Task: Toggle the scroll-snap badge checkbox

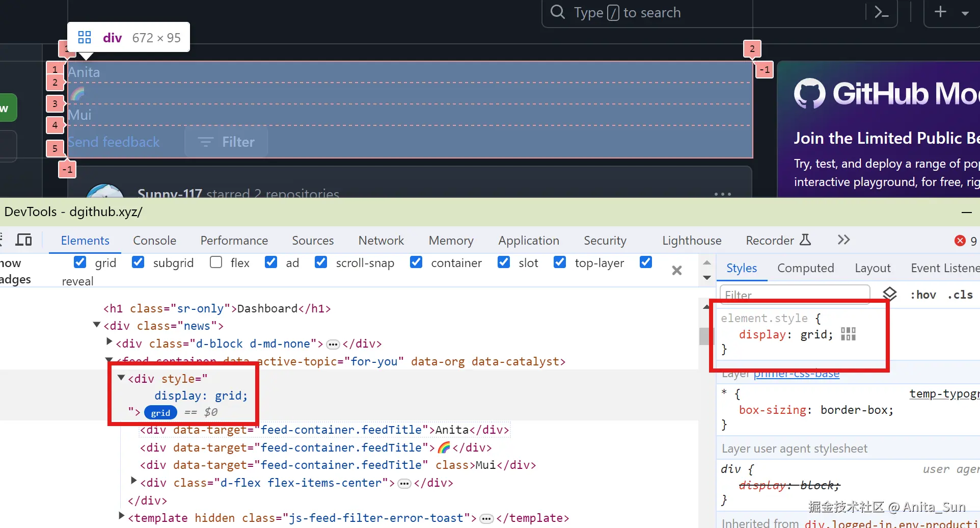Action: click(321, 262)
